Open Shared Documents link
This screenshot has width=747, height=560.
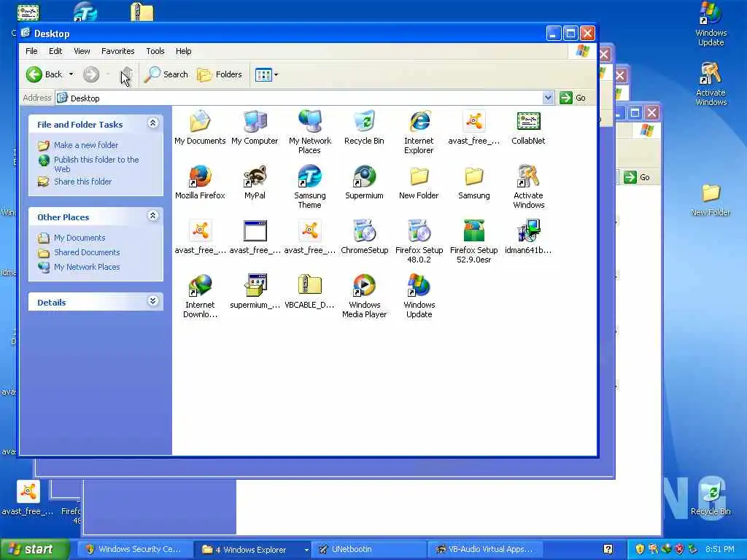pos(87,252)
